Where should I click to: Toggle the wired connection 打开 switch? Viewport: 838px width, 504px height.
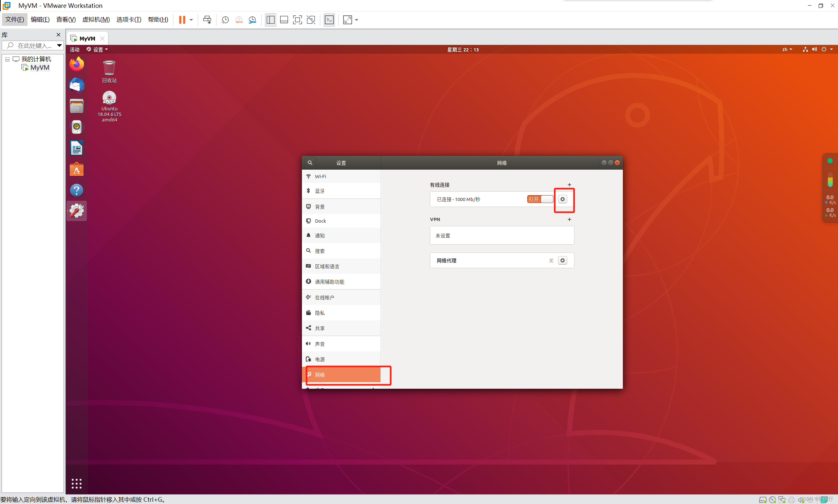[540, 199]
